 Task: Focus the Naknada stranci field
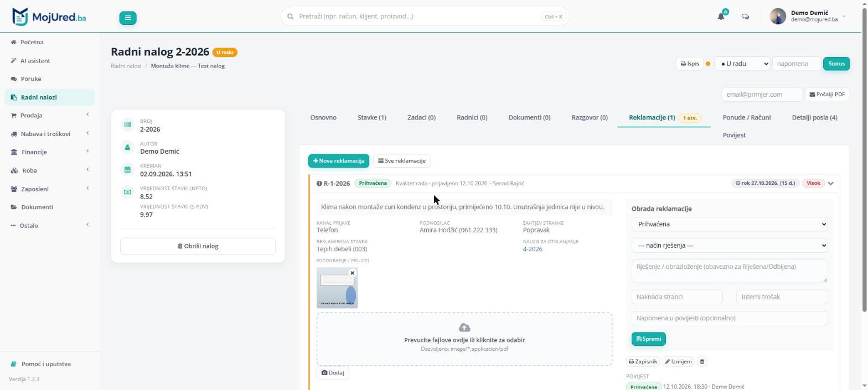coord(677,297)
